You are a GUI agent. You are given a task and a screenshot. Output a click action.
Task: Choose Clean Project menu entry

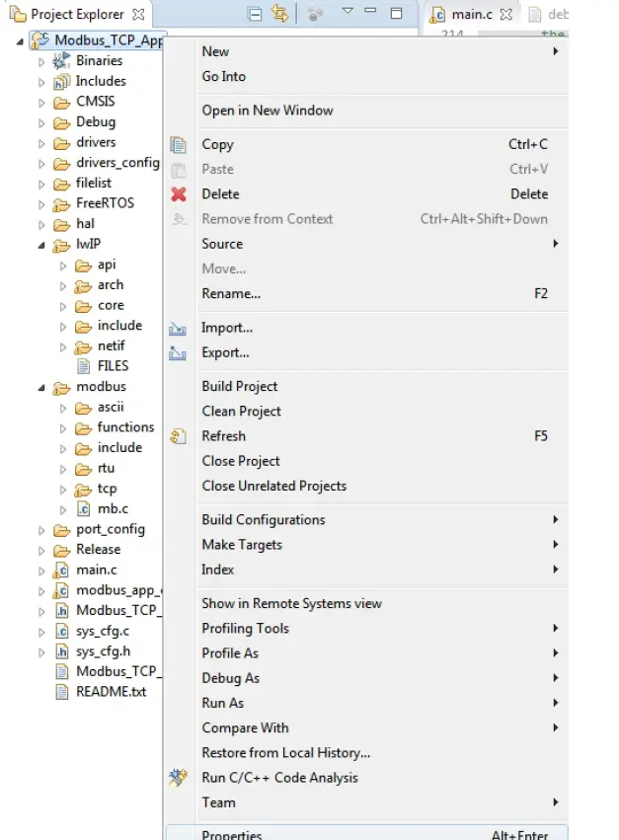(242, 412)
